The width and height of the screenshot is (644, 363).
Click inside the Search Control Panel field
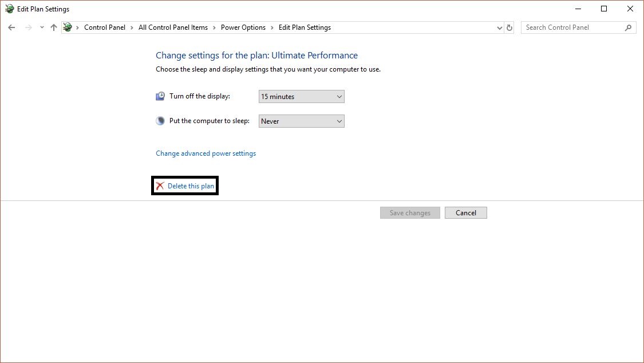pos(572,27)
